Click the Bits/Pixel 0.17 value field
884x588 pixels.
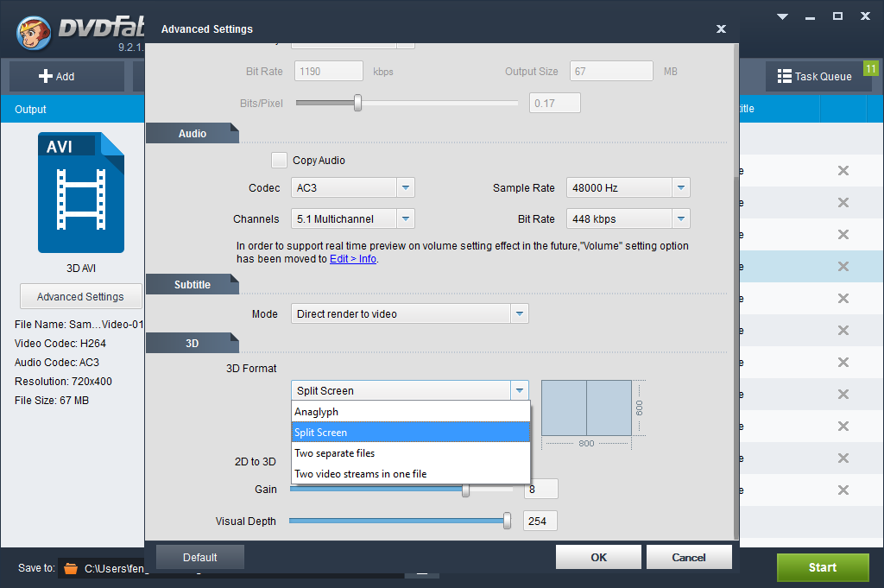[x=555, y=103]
